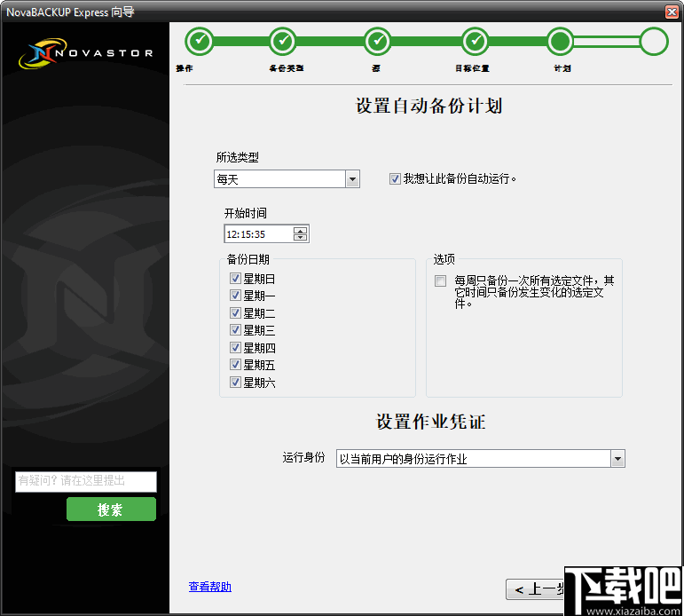This screenshot has width=684, height=616.
Task: Click the completed 目标位置 step circle
Action: point(475,41)
